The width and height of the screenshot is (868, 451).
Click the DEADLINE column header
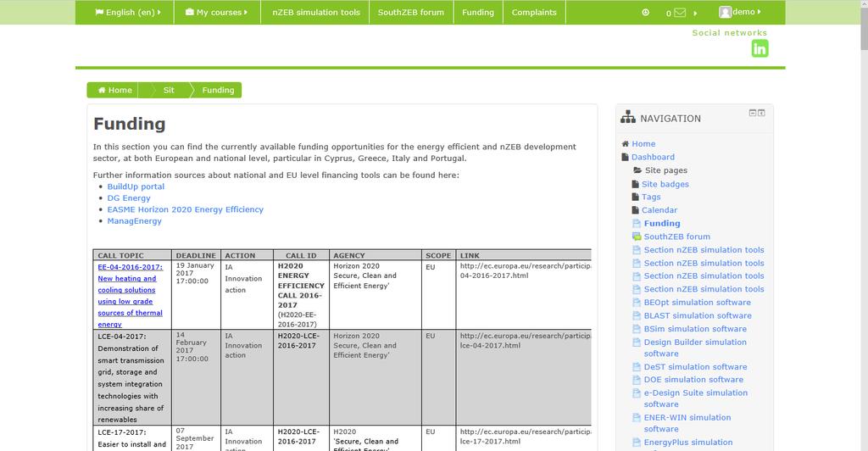(x=196, y=256)
